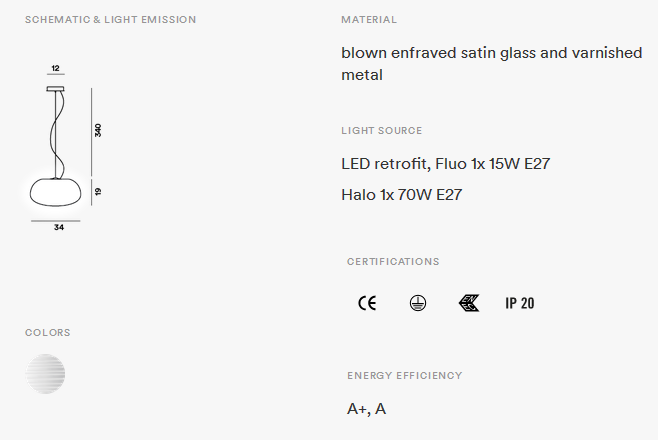Click the ENEC arrow certification logo
Image resolution: width=658 pixels, height=440 pixels.
pos(469,303)
